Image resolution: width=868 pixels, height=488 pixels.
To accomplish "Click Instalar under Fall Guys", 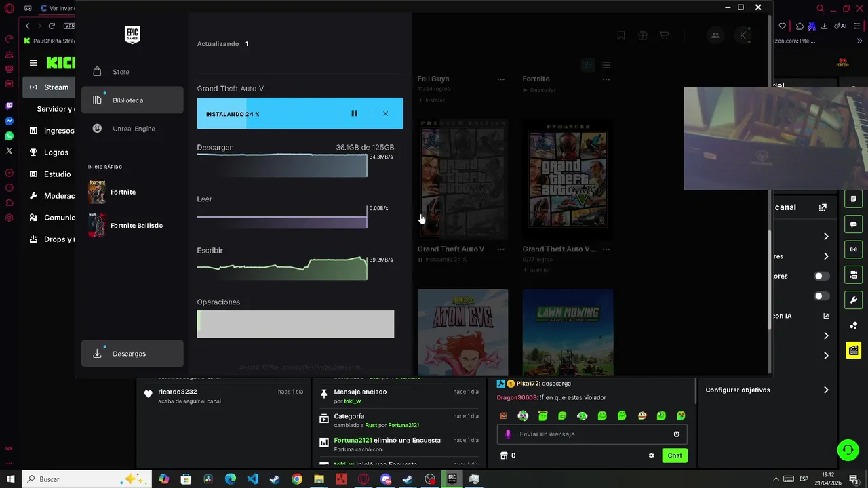I will point(431,100).
